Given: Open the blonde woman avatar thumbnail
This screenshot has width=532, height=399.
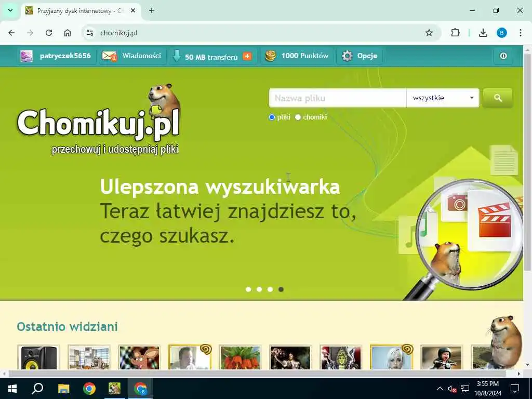Looking at the screenshot, I should click(x=391, y=357).
